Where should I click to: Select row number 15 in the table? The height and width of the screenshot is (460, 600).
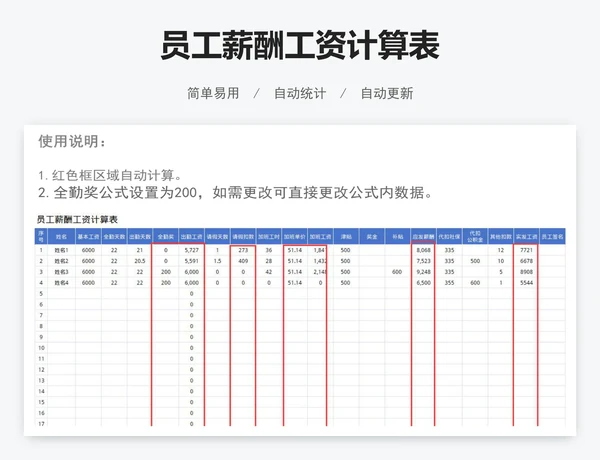point(41,402)
